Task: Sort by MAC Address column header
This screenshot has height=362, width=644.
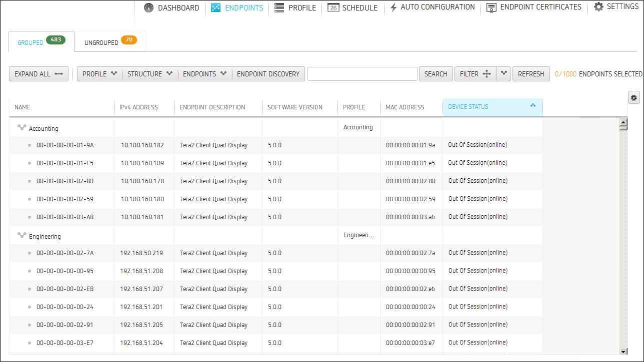Action: [411, 107]
